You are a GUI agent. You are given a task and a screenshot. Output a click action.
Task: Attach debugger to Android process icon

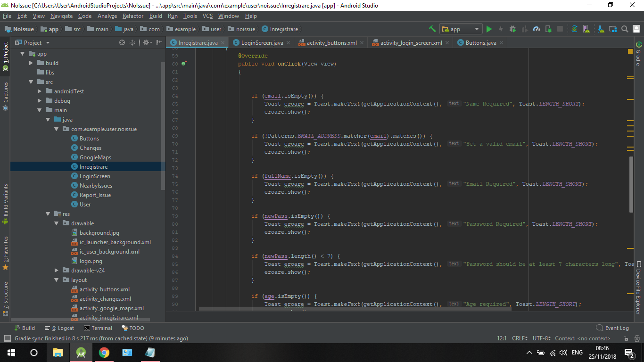click(x=548, y=29)
